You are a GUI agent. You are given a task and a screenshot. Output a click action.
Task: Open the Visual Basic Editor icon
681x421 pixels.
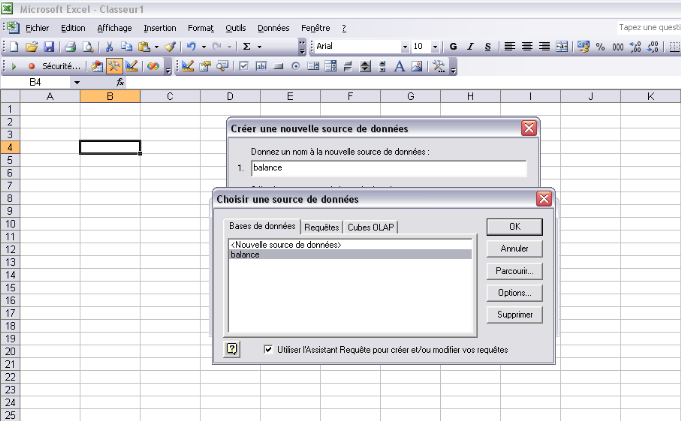97,66
